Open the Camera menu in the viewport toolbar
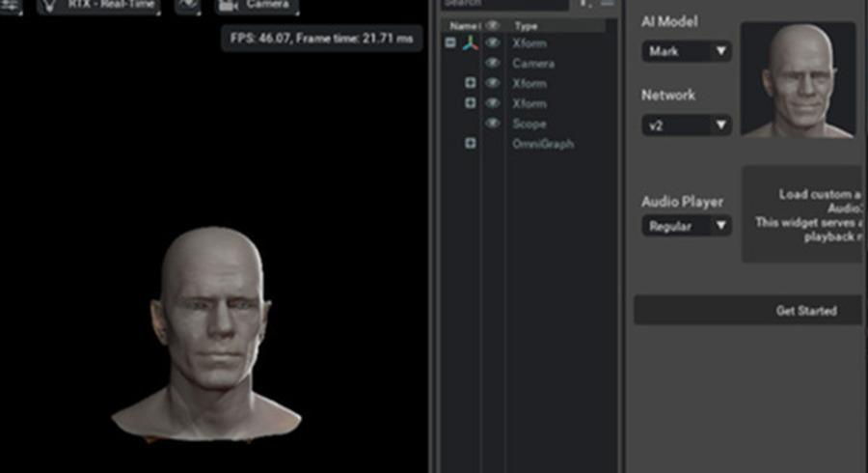 [x=257, y=5]
